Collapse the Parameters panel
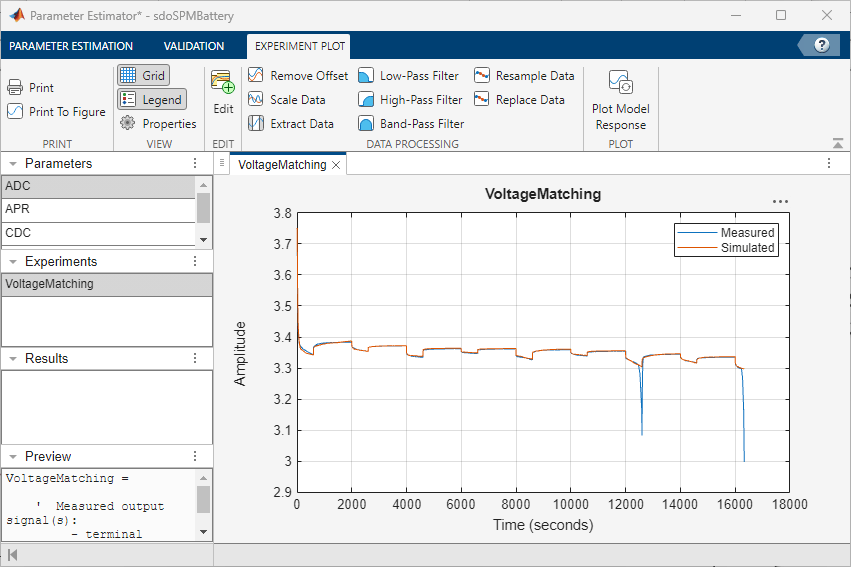 (13, 163)
